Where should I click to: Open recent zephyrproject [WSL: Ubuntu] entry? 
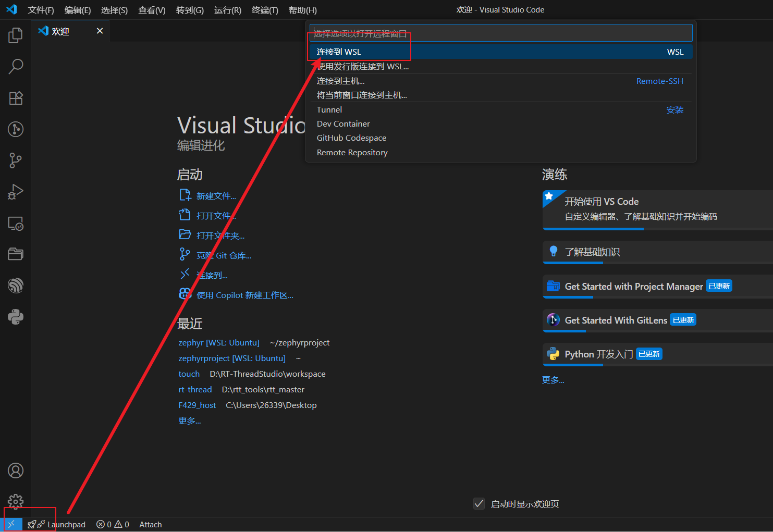tap(232, 358)
